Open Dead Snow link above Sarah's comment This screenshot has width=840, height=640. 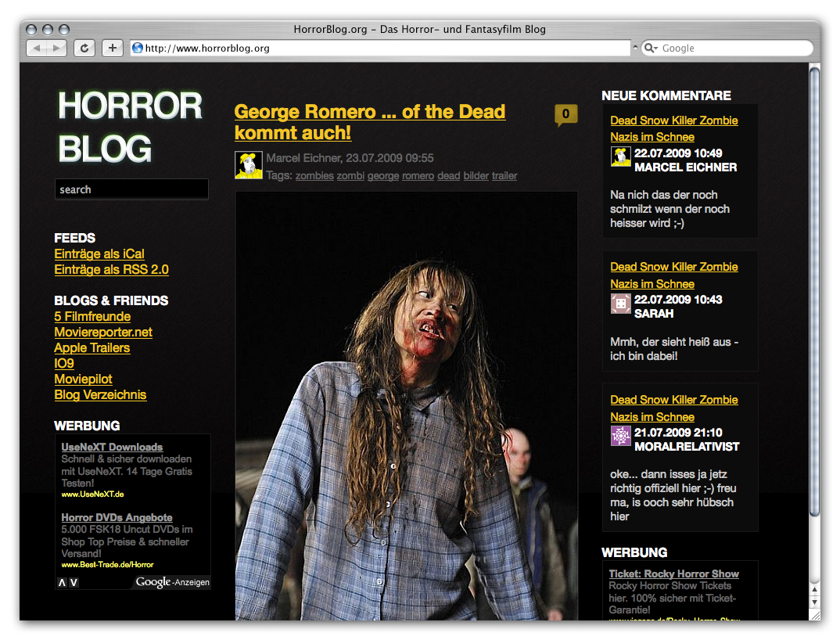pyautogui.click(x=674, y=275)
